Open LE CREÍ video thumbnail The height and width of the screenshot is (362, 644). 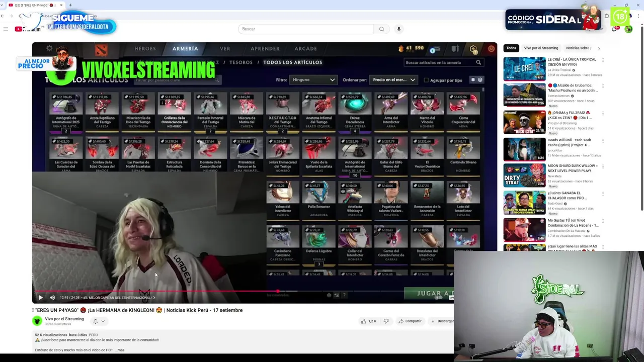coord(524,68)
